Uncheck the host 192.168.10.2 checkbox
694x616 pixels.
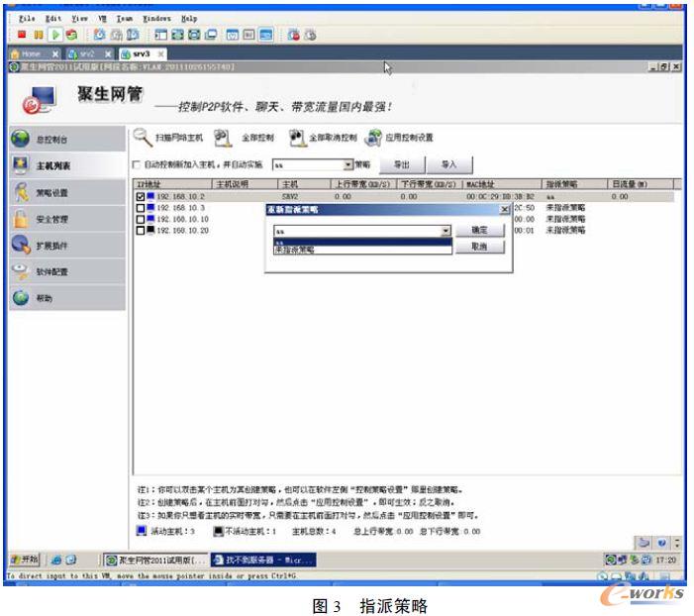coord(140,197)
